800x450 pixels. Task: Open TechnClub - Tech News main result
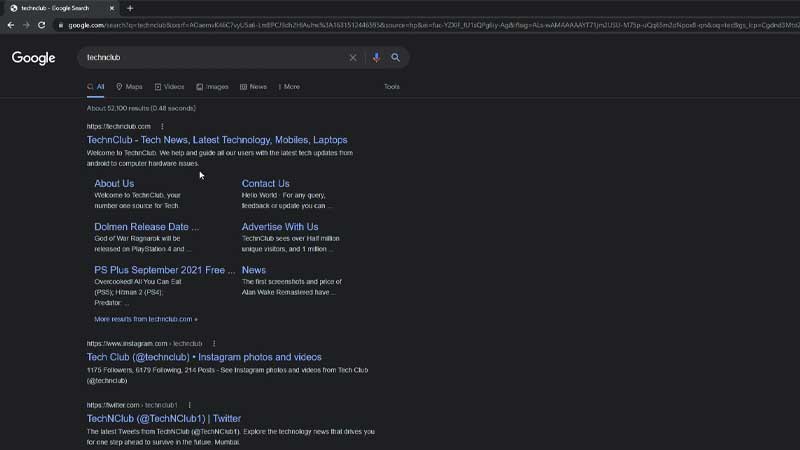(x=217, y=140)
